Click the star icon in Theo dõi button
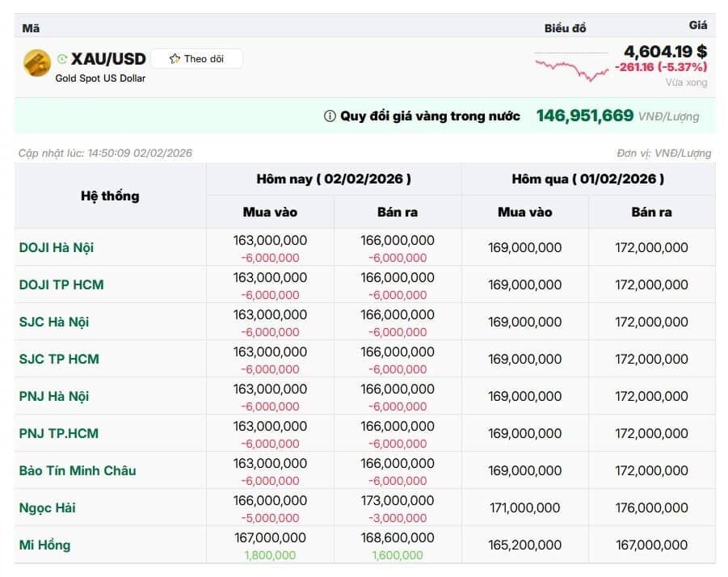 175,59
